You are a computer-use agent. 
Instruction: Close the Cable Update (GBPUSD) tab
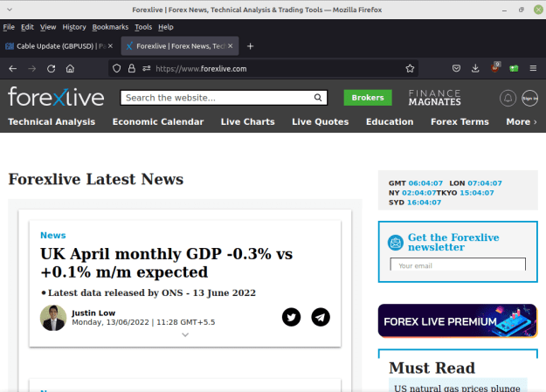[110, 46]
